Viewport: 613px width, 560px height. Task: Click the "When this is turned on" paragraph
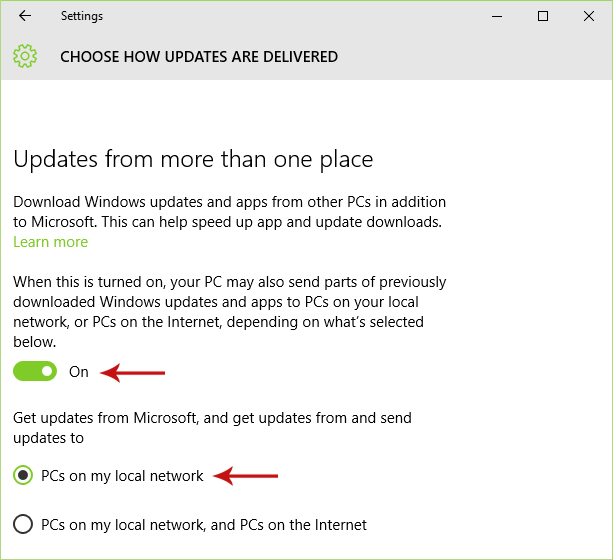[x=229, y=312]
